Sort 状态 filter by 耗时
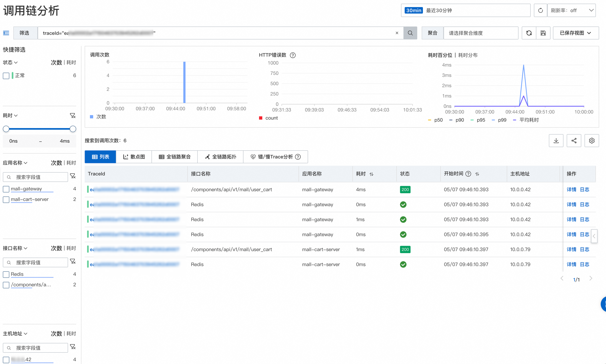Screen dimensions: 606x364 tap(71, 63)
